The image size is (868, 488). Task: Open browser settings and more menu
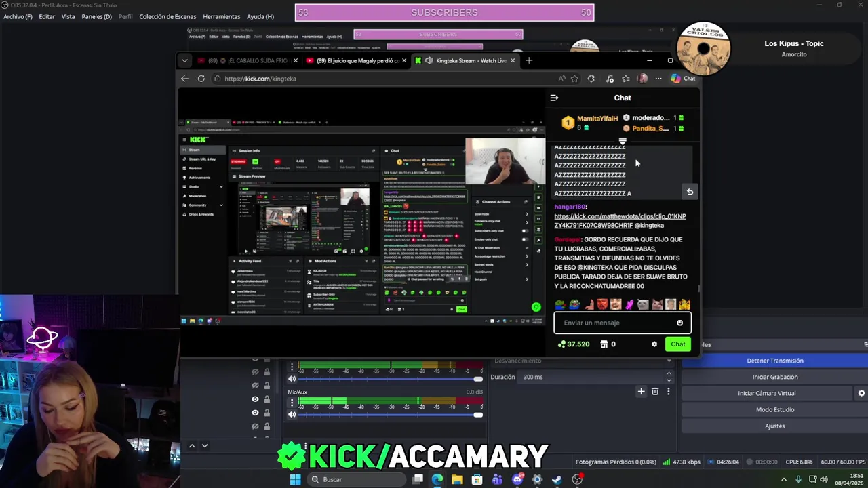pos(658,79)
